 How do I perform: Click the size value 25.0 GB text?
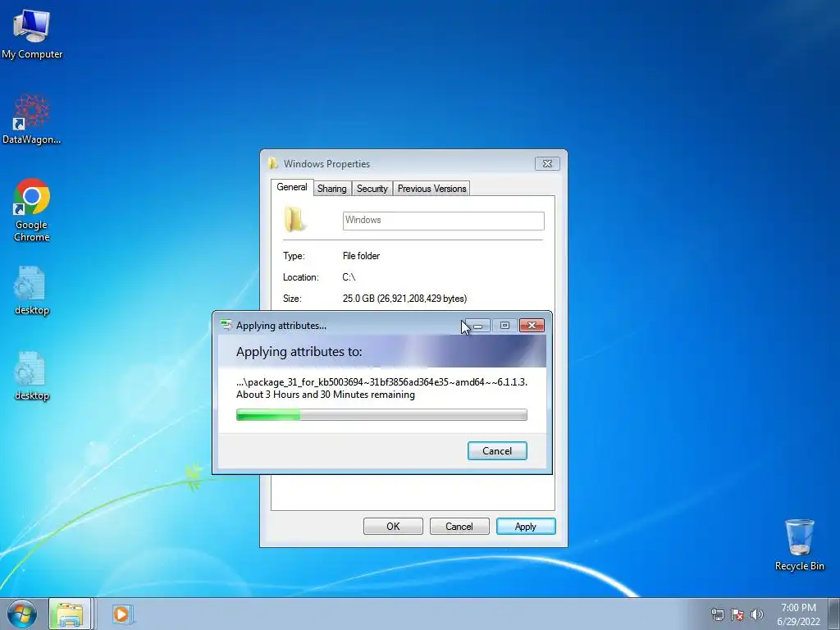tap(404, 299)
